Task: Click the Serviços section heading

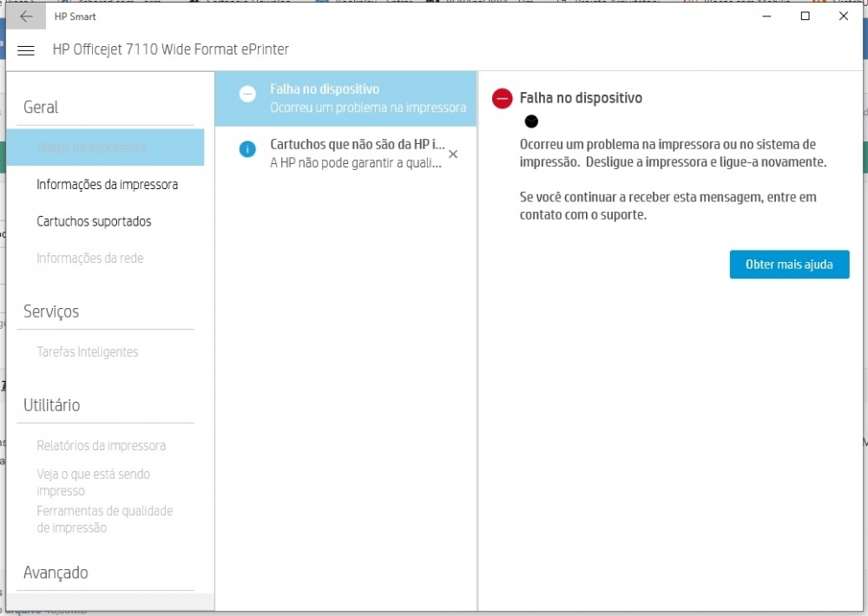Action: 51,311
